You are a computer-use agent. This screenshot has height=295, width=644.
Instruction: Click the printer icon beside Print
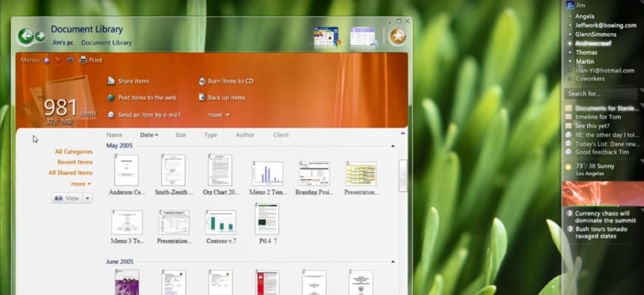coord(83,60)
